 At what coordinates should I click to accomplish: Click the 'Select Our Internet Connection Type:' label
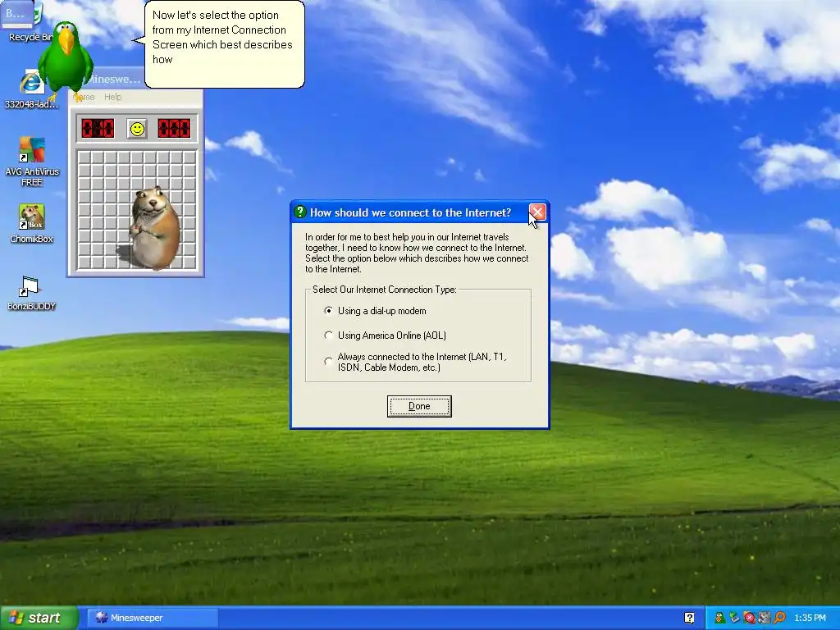click(384, 290)
